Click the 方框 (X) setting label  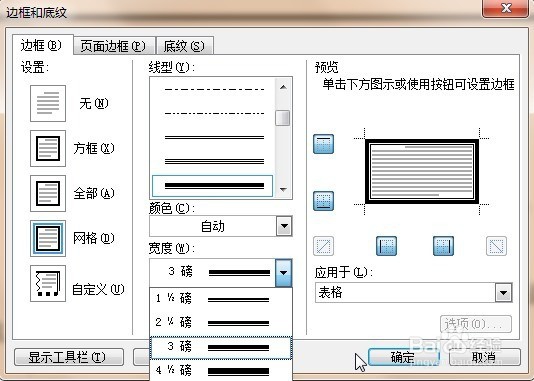pos(94,148)
